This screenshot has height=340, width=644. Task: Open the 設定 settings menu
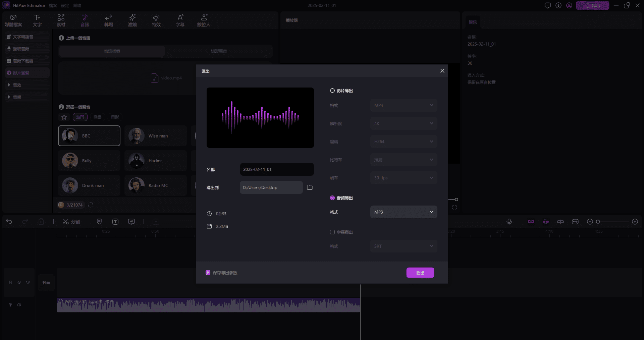coord(65,5)
